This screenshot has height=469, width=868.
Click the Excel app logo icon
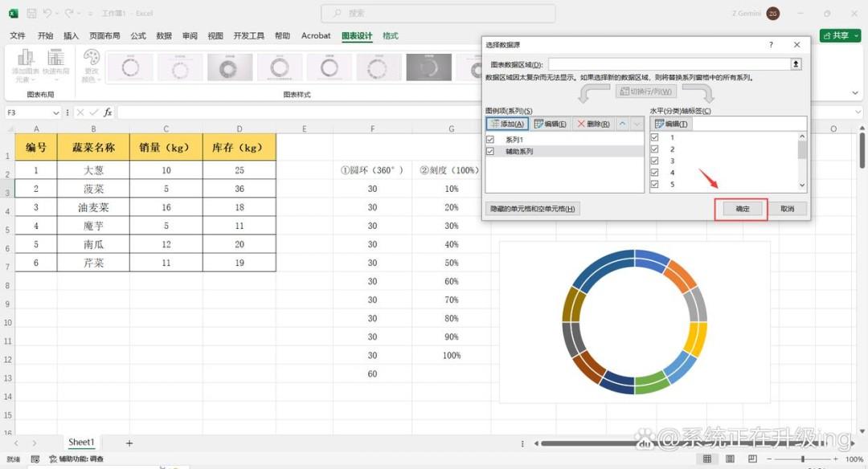click(14, 14)
